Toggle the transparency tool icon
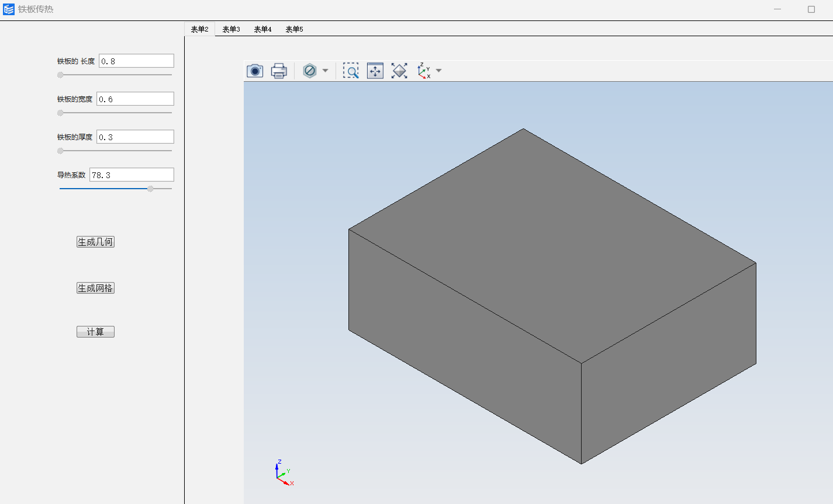The height and width of the screenshot is (504, 833). tap(310, 71)
